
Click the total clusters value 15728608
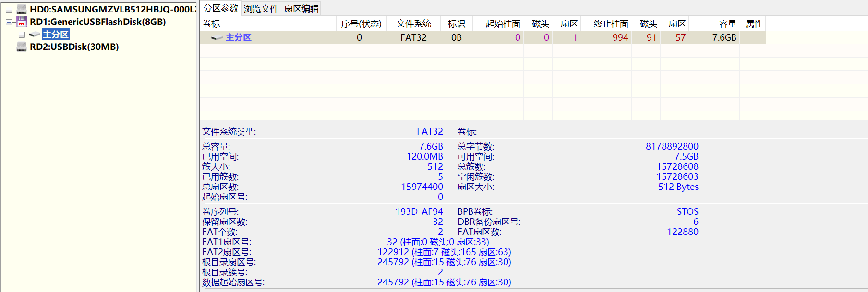pyautogui.click(x=677, y=166)
